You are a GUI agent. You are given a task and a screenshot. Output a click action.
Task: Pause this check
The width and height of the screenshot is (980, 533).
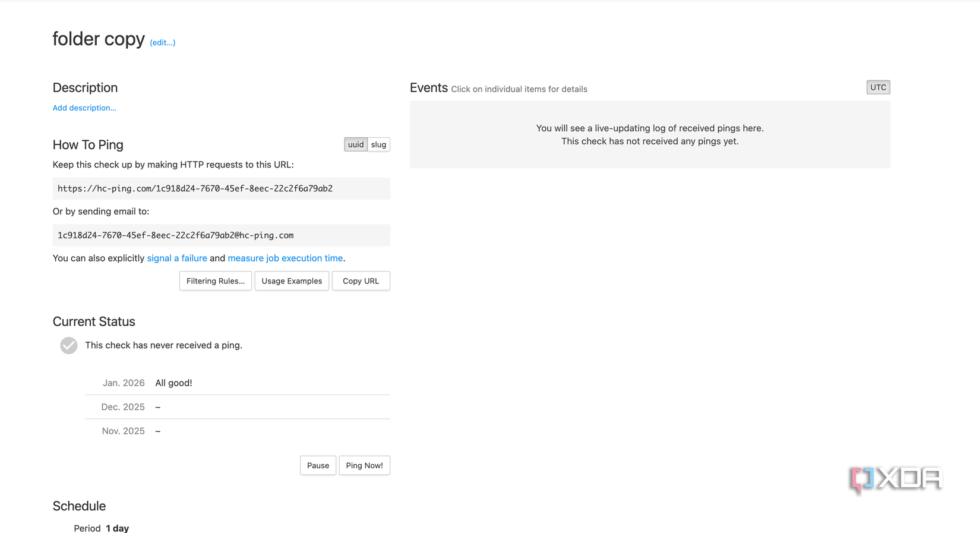(318, 465)
